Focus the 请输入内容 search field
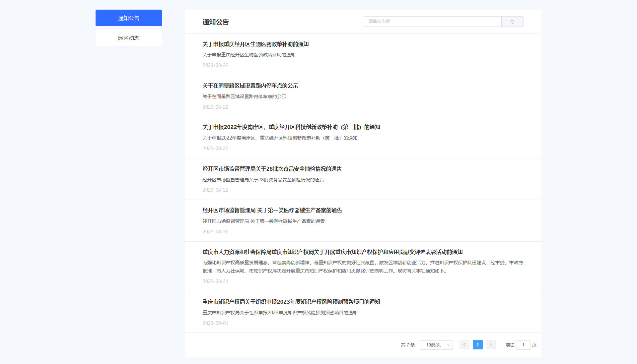637x364 pixels. coord(432,22)
